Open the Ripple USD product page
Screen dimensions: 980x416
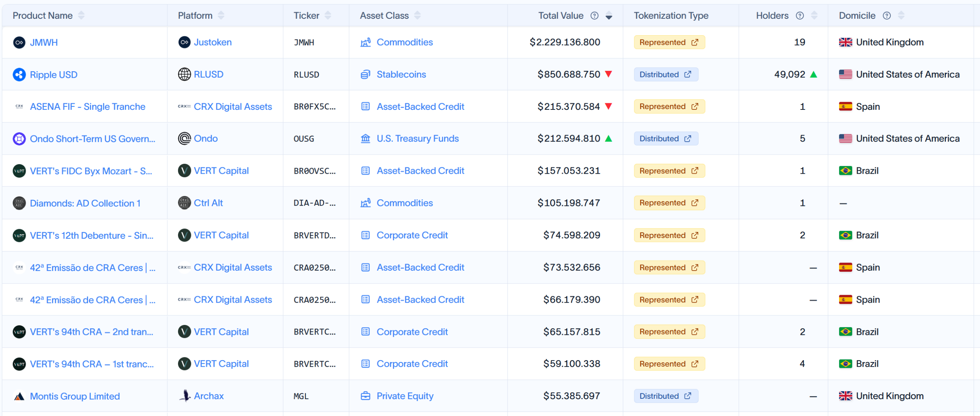pyautogui.click(x=54, y=75)
